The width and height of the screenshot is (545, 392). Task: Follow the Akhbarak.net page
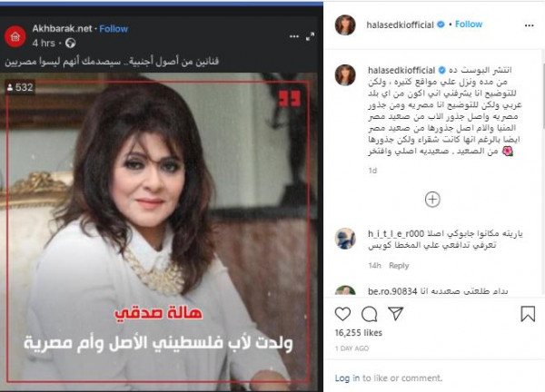click(114, 29)
